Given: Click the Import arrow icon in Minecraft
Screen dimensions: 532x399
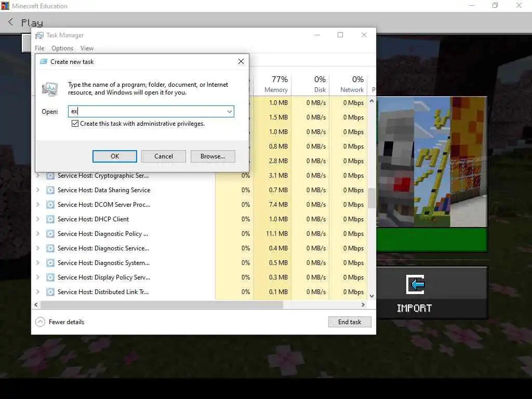Looking at the screenshot, I should click(x=415, y=284).
